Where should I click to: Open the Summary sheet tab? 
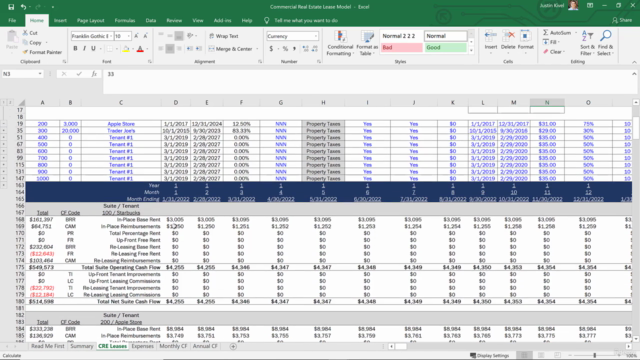coord(82,346)
